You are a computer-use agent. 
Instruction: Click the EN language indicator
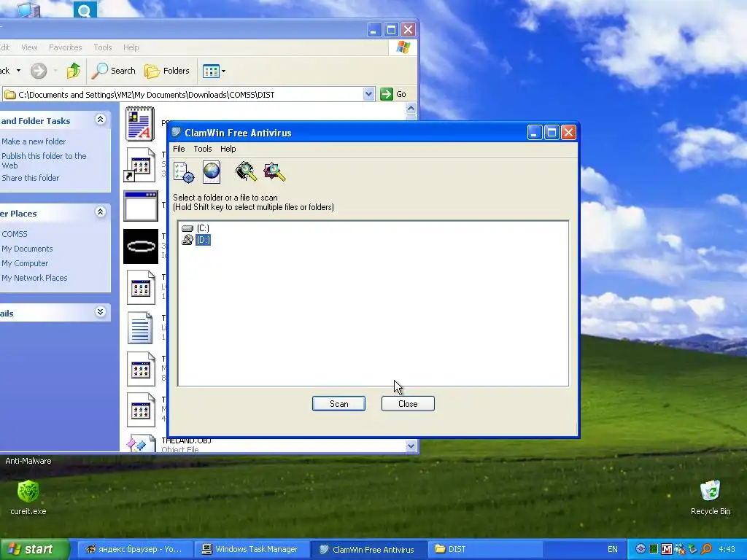point(613,549)
